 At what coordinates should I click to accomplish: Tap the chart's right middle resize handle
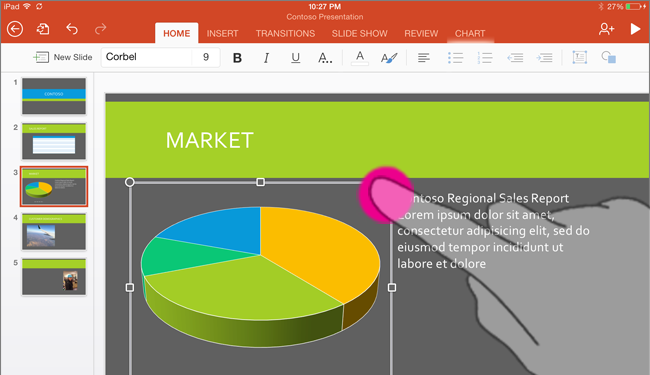392,287
